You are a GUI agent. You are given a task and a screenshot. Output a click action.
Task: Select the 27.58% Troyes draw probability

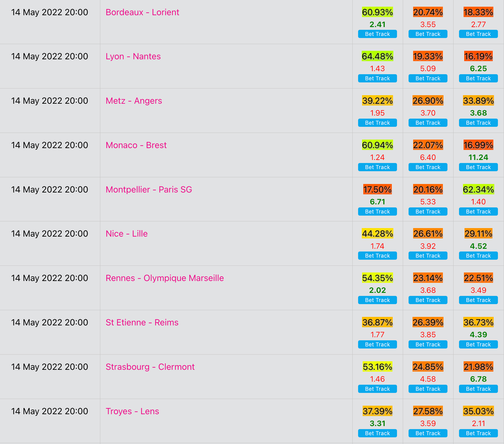(x=428, y=411)
